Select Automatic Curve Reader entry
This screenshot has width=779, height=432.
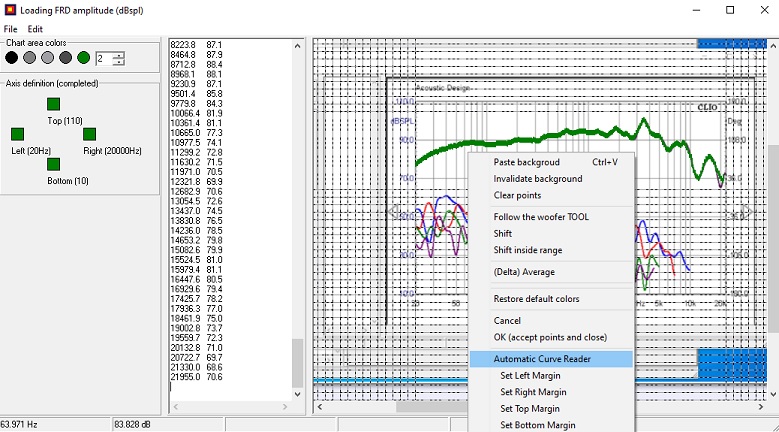tap(551, 359)
